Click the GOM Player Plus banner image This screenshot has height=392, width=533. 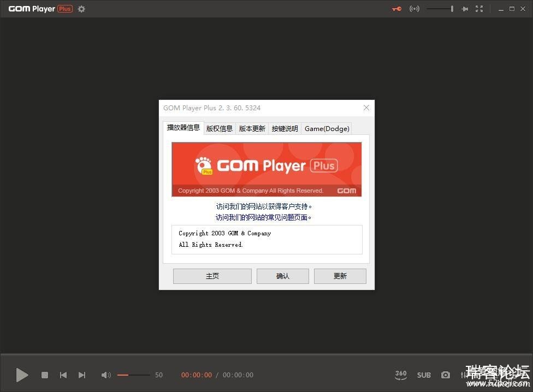(x=266, y=169)
